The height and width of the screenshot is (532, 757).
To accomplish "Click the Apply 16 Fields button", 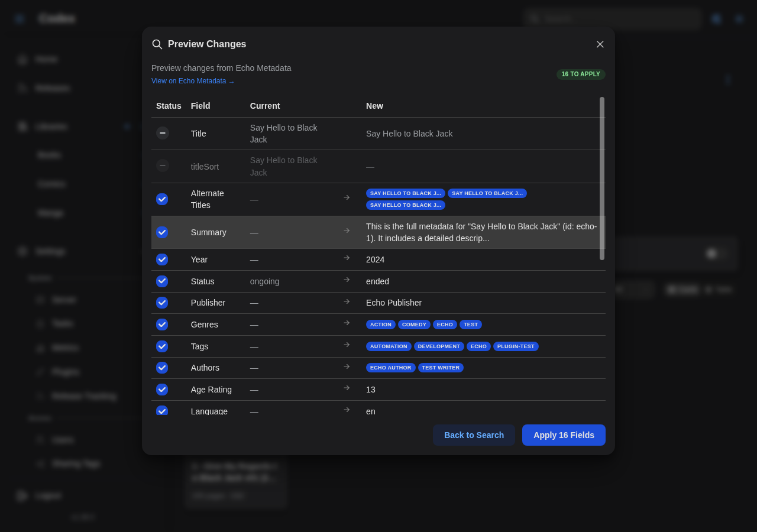I will click(x=564, y=435).
